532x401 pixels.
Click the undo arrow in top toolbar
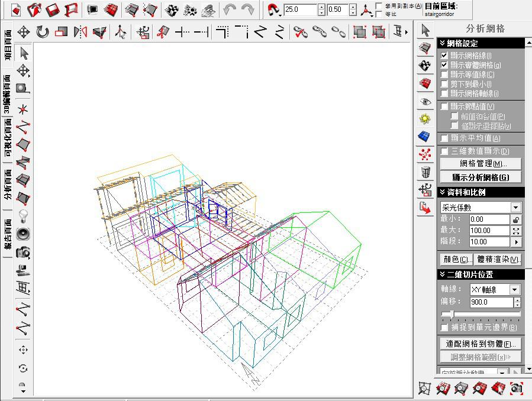point(230,9)
